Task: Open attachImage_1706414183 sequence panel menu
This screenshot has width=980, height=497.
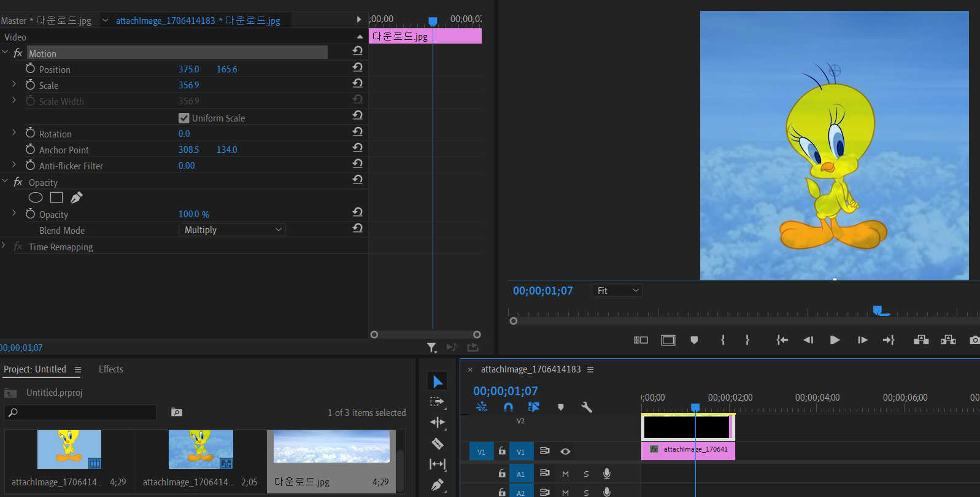Action: 590,369
